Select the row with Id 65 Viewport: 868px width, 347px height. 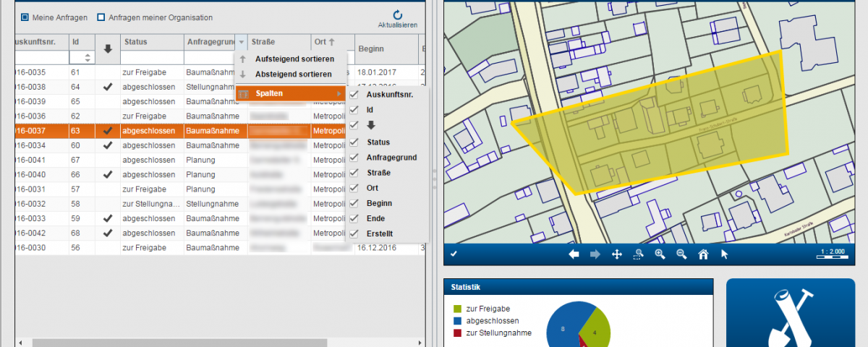pyautogui.click(x=220, y=101)
